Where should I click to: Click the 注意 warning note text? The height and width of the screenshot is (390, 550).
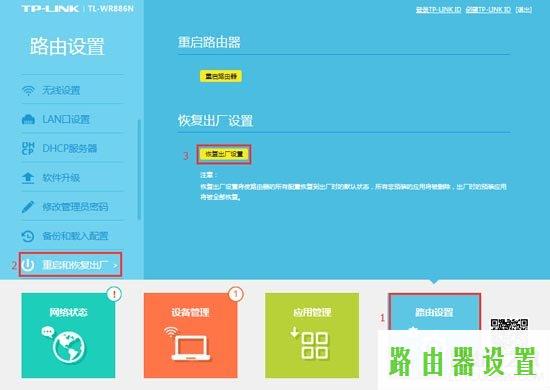point(353,186)
